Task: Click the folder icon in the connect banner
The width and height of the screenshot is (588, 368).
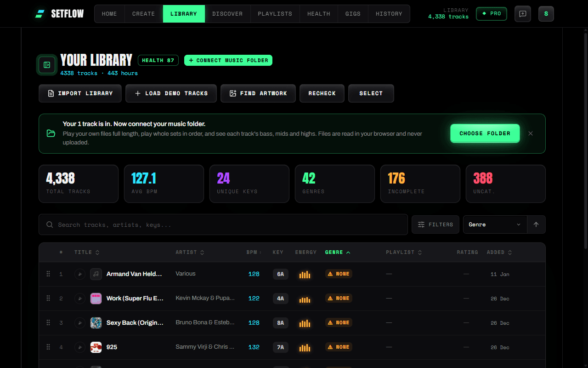Action: [x=51, y=133]
